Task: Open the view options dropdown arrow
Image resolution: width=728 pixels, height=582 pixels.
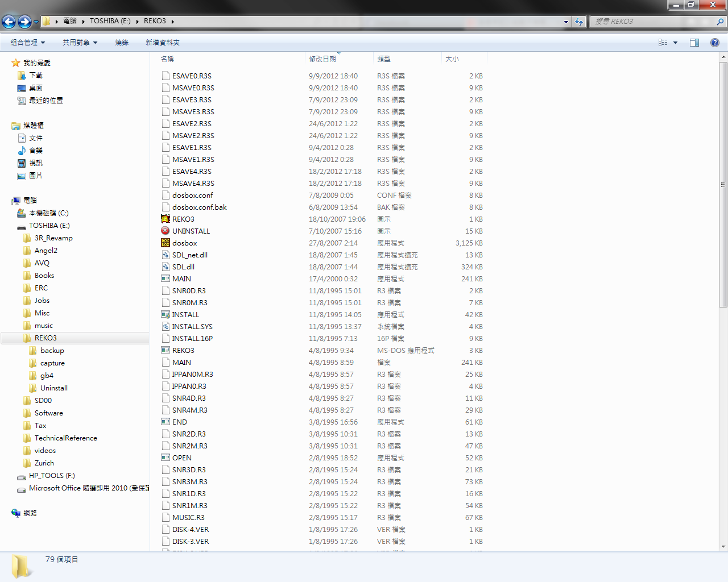Action: point(676,43)
